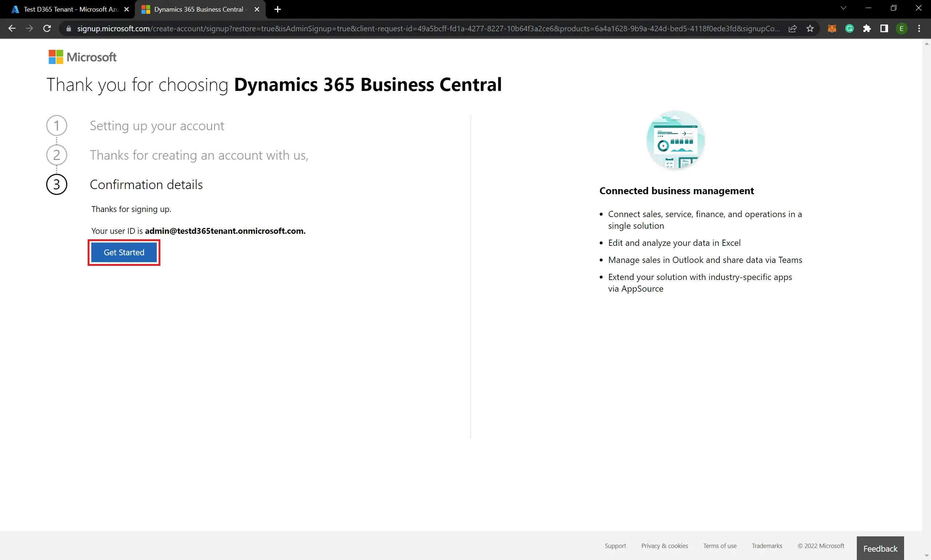
Task: Click the admin@testd365tenant.onmicrosoft.com user ID
Action: tap(225, 231)
